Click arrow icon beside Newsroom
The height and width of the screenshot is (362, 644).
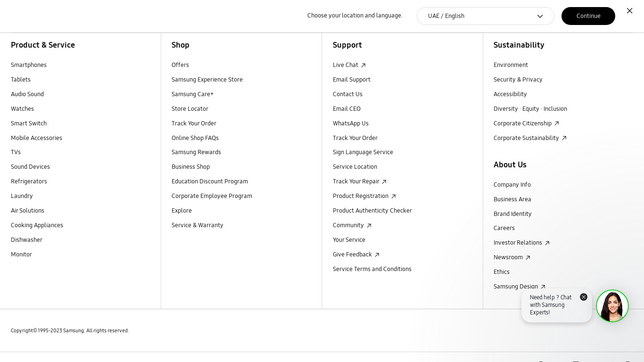(x=528, y=258)
